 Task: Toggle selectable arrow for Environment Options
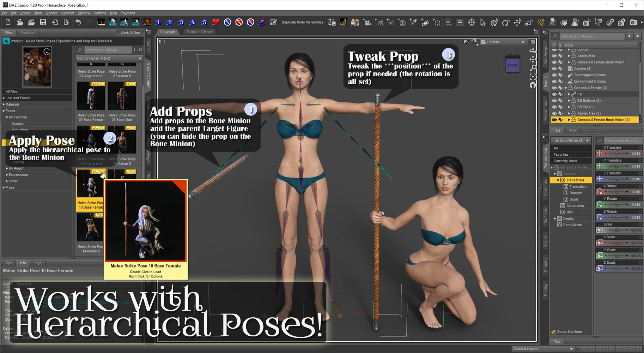(x=560, y=81)
